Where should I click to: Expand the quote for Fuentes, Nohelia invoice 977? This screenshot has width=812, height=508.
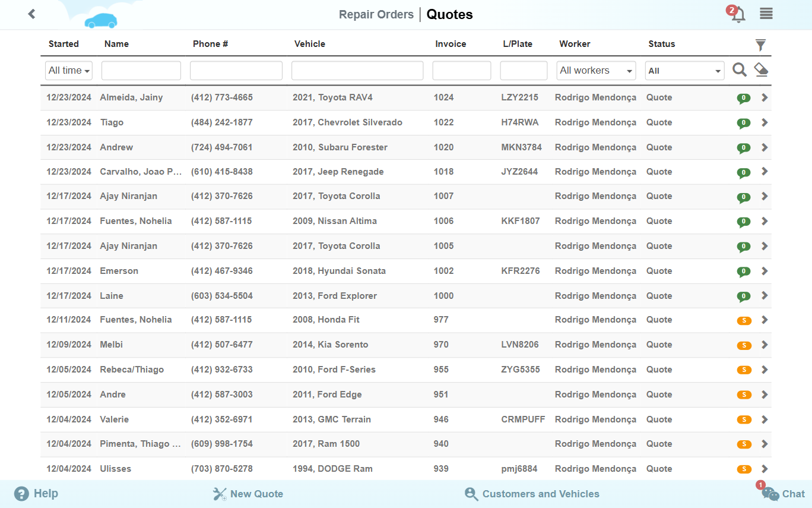765,320
